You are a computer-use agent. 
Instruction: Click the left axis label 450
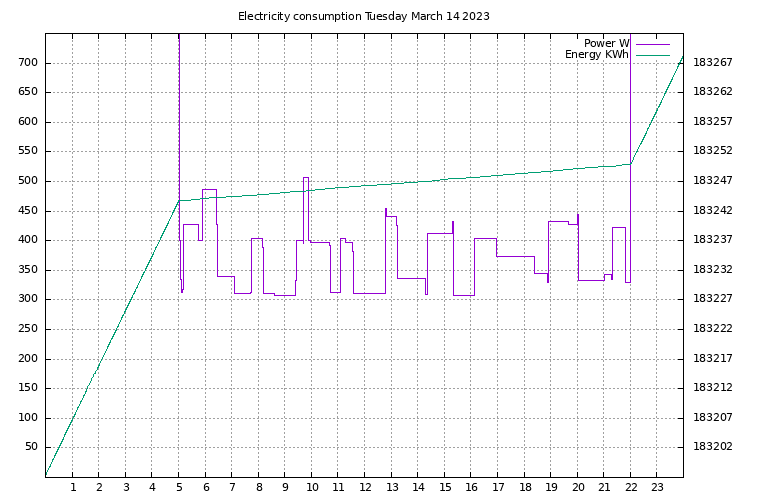(x=28, y=211)
